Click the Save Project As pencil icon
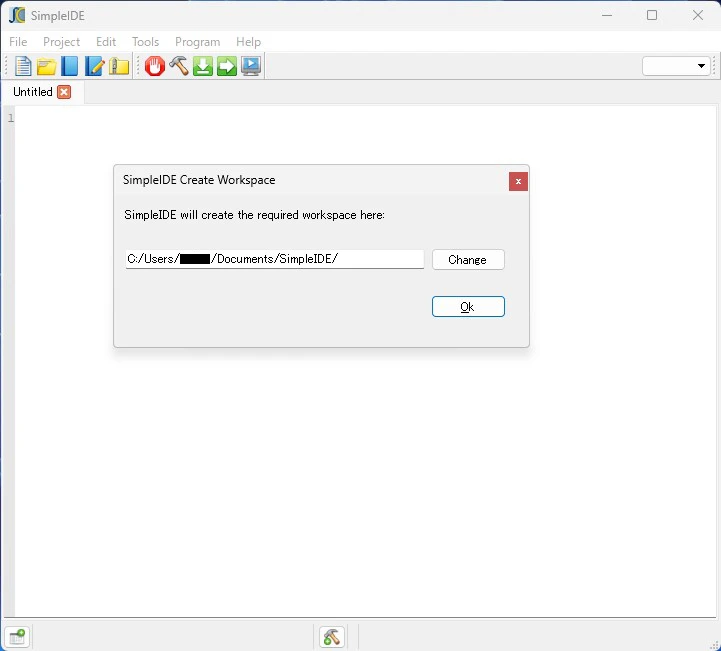Viewport: 721px width, 651px height. click(94, 66)
